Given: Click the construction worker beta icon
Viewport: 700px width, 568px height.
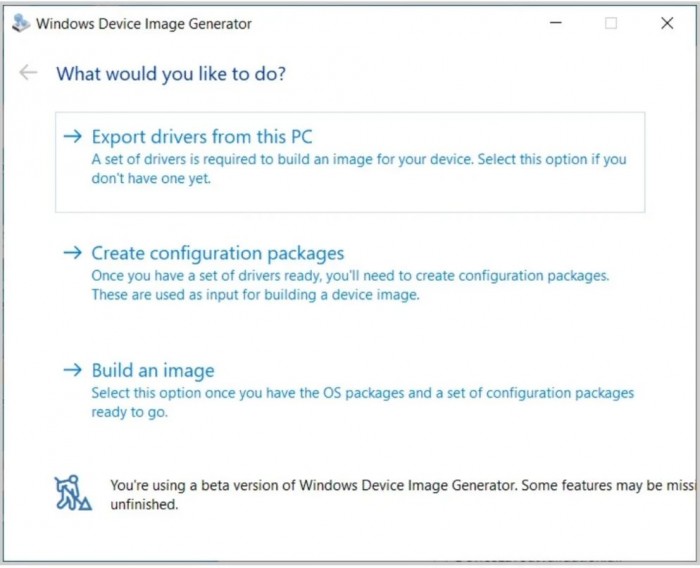Looking at the screenshot, I should [x=73, y=493].
